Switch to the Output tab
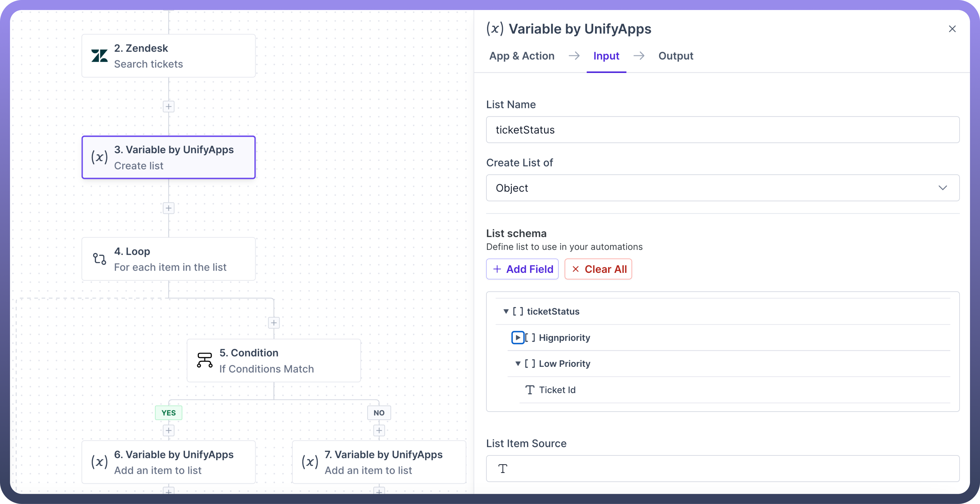980x504 pixels. tap(676, 56)
